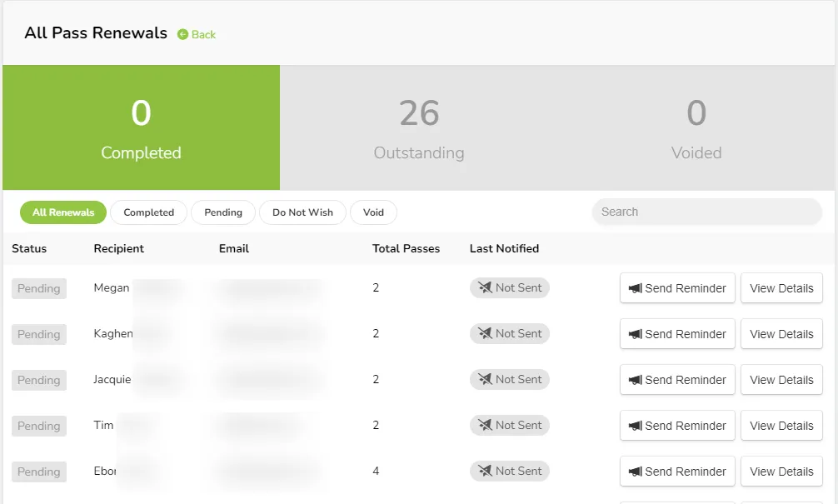Open Tim's View Details button
The height and width of the screenshot is (504, 838).
click(x=781, y=426)
